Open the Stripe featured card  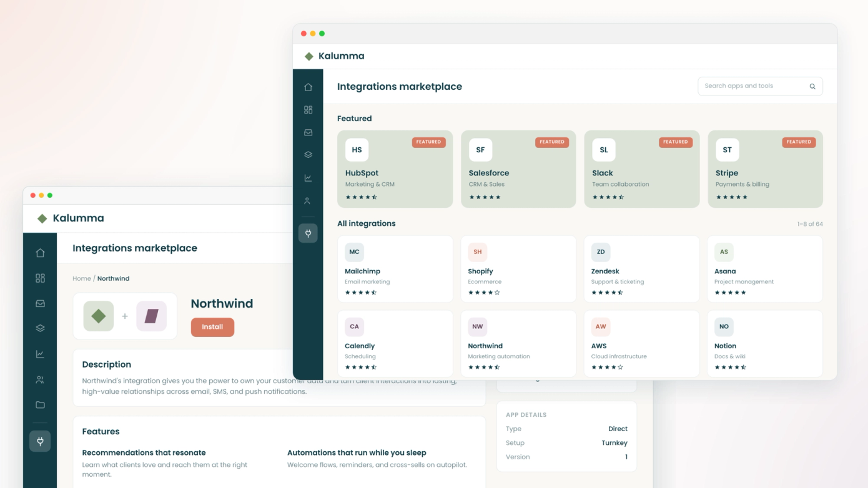coord(766,169)
